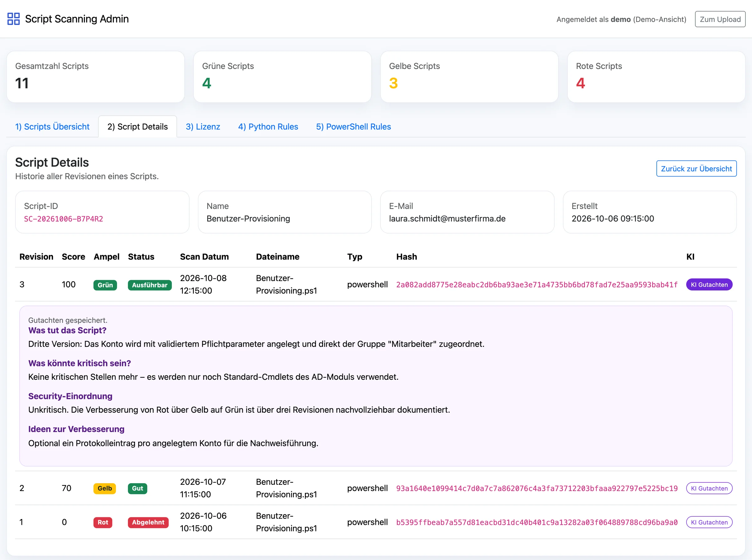The height and width of the screenshot is (560, 752).
Task: Click the Dateiname column header
Action: (278, 257)
